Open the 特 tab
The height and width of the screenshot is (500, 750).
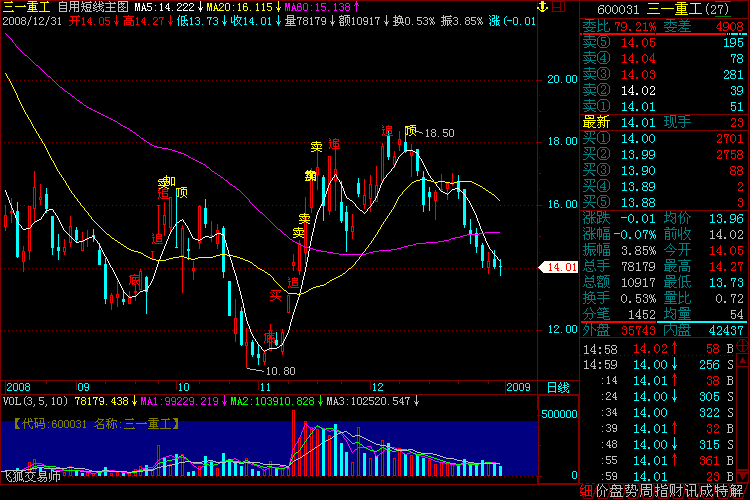720,491
